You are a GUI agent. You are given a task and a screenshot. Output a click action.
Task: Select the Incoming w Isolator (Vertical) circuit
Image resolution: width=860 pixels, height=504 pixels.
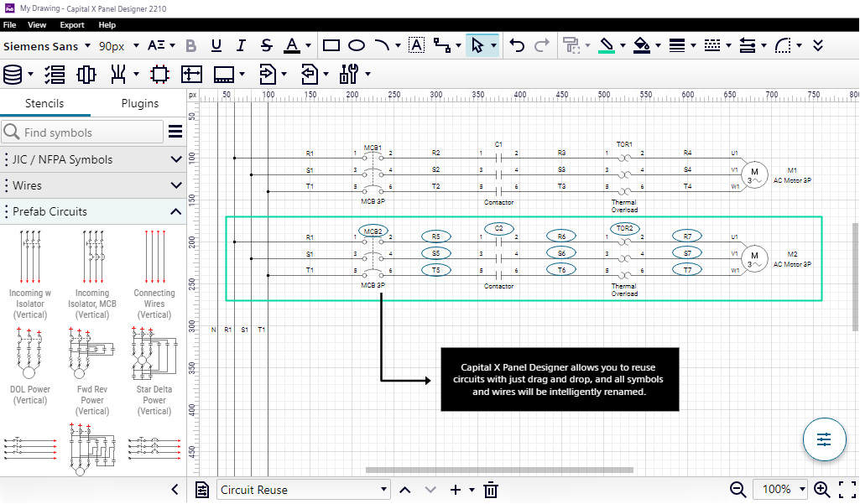pyautogui.click(x=30, y=274)
